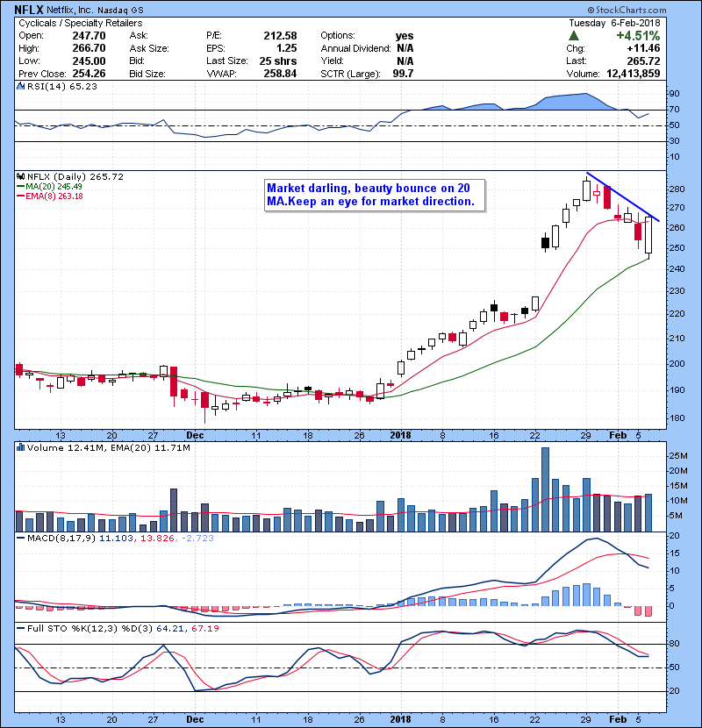Click the Annual Dividend N/A value
This screenshot has width=702, height=728.
point(405,48)
